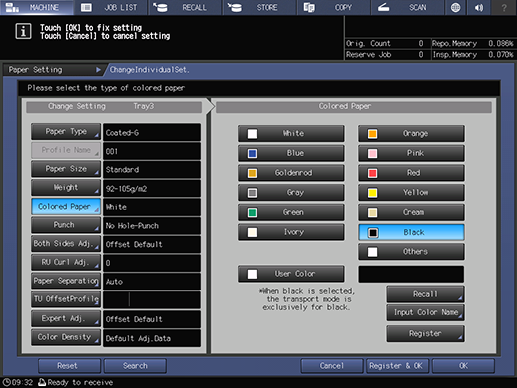Click the Reset button
This screenshot has width=517, height=388.
(69, 366)
